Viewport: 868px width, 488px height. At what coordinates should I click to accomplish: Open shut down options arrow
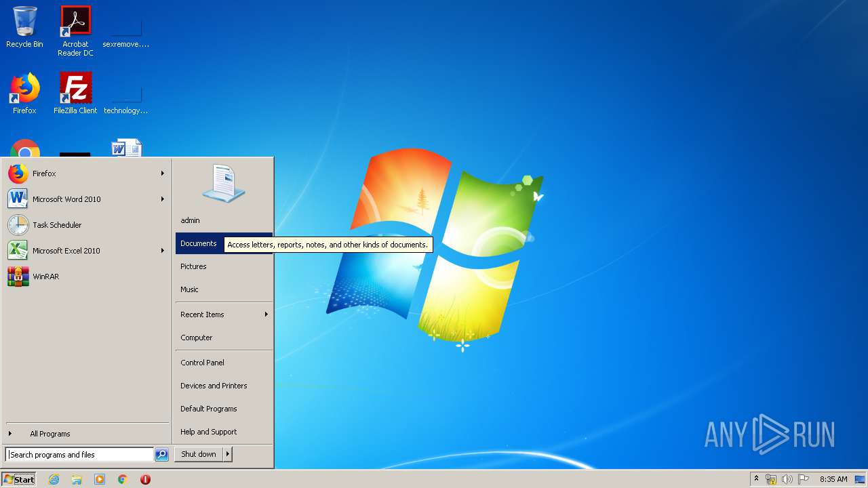tap(228, 454)
